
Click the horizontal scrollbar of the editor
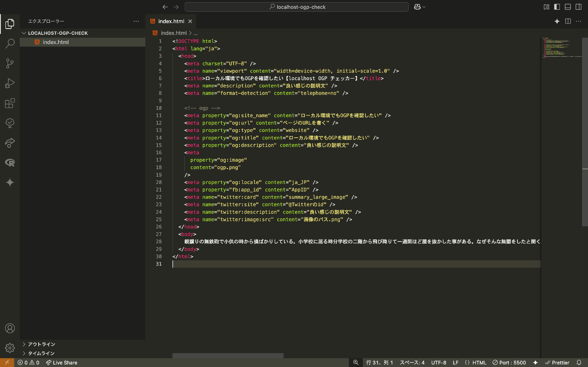coord(228,356)
